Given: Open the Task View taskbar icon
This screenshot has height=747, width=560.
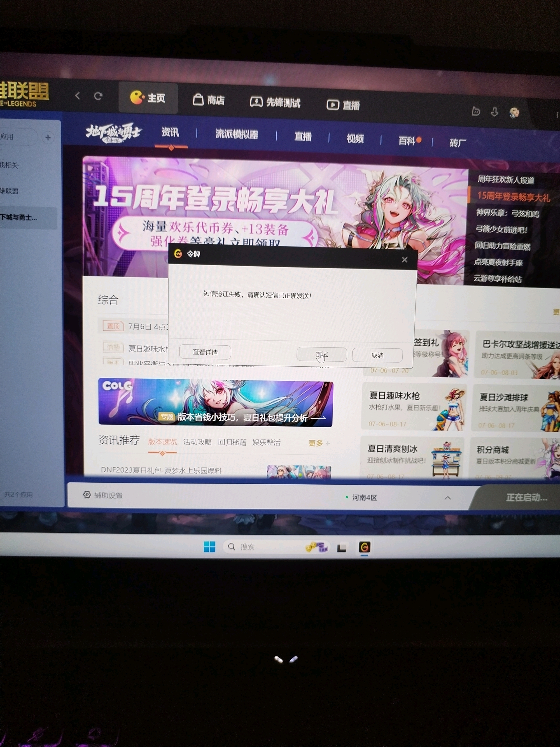Looking at the screenshot, I should pos(342,547).
